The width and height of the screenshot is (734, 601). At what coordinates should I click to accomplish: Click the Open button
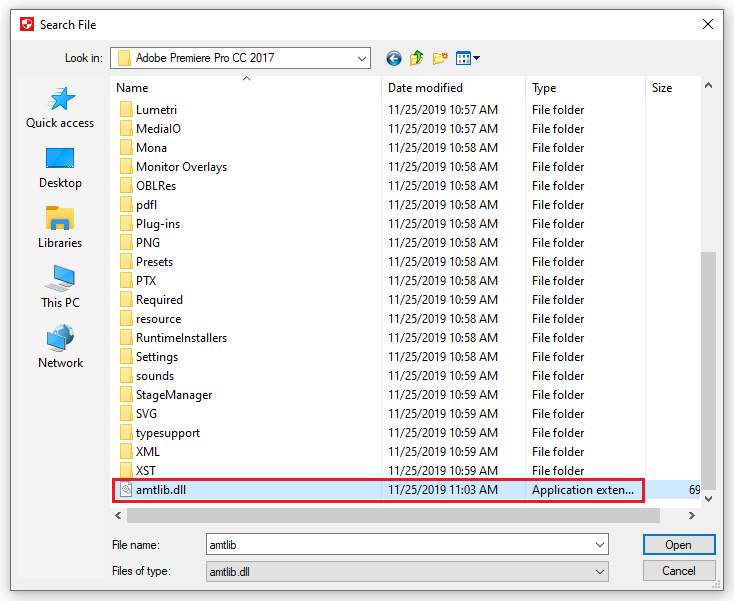point(679,545)
